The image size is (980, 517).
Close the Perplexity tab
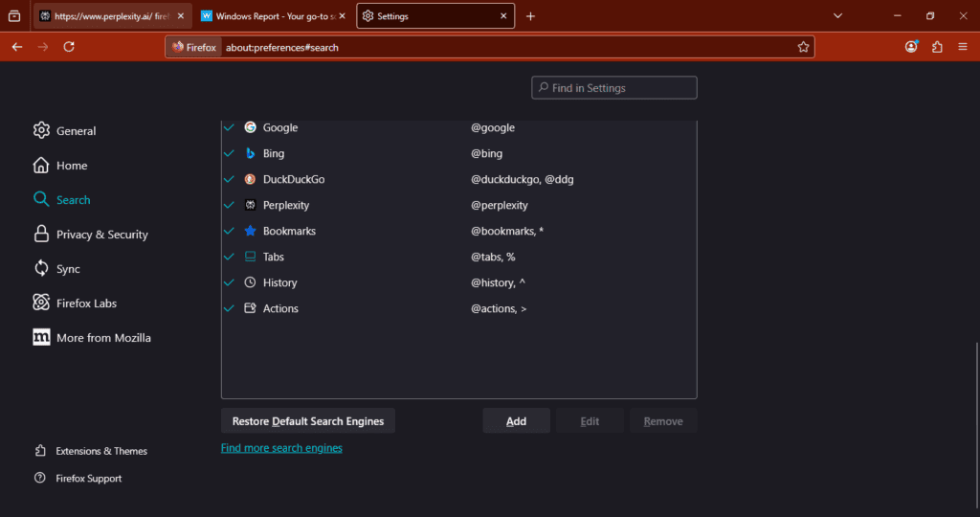coord(181,16)
